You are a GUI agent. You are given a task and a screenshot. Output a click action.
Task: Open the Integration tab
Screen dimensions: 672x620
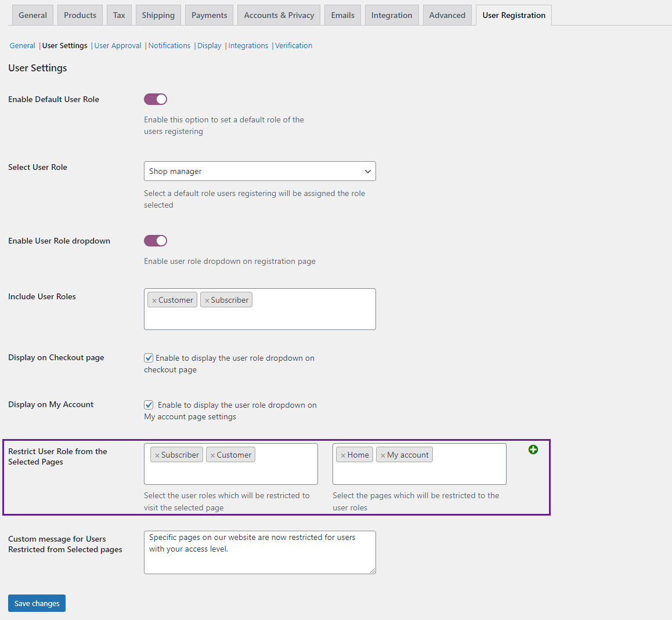pos(392,16)
